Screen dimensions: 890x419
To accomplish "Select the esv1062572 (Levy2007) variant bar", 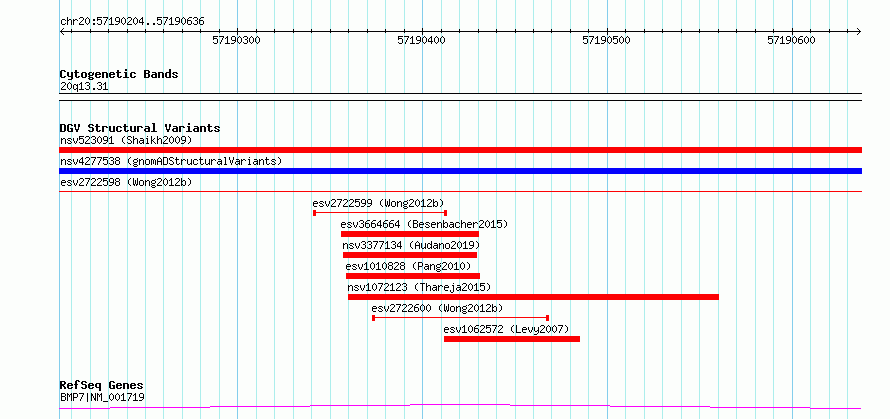I will pyautogui.click(x=512, y=339).
